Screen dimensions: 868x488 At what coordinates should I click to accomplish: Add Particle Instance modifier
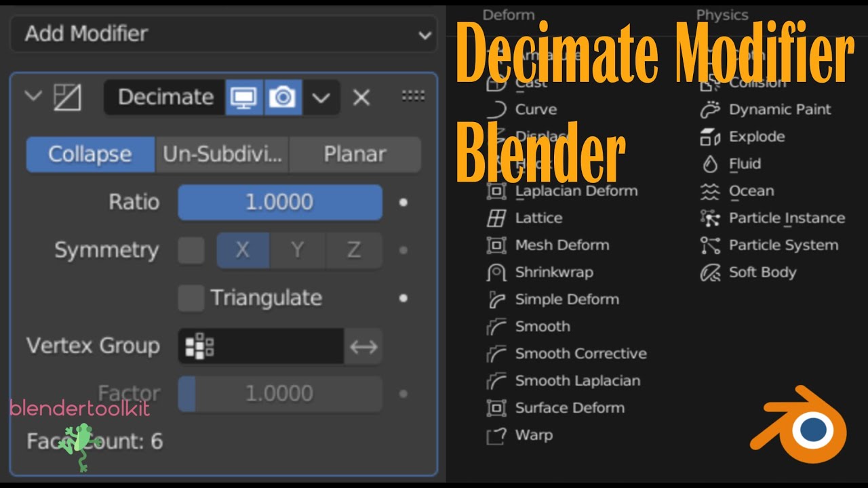(x=787, y=218)
